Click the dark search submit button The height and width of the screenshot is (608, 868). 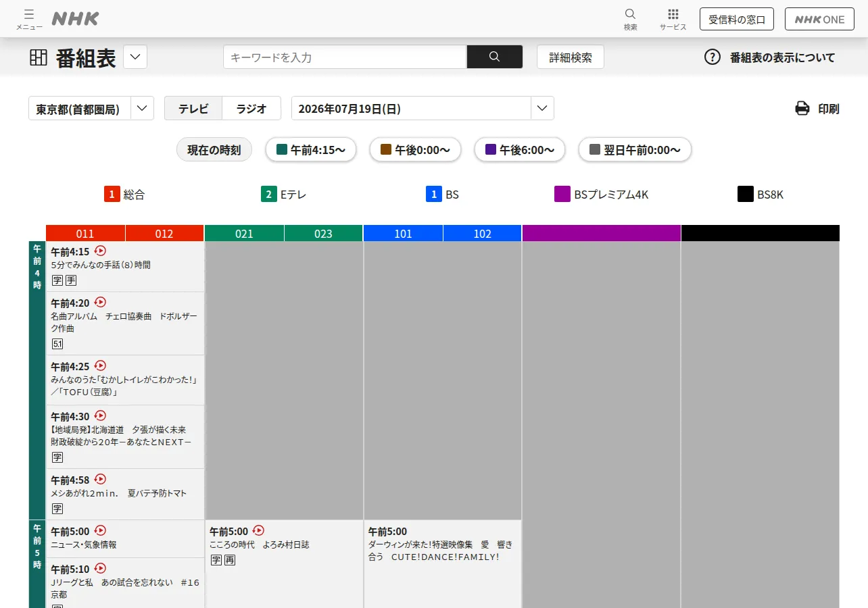pyautogui.click(x=495, y=57)
